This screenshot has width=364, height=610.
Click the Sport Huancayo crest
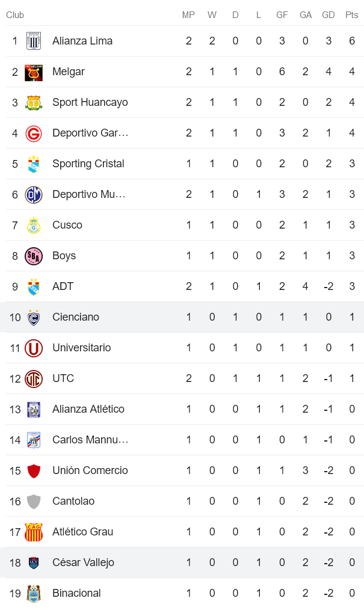pyautogui.click(x=33, y=102)
